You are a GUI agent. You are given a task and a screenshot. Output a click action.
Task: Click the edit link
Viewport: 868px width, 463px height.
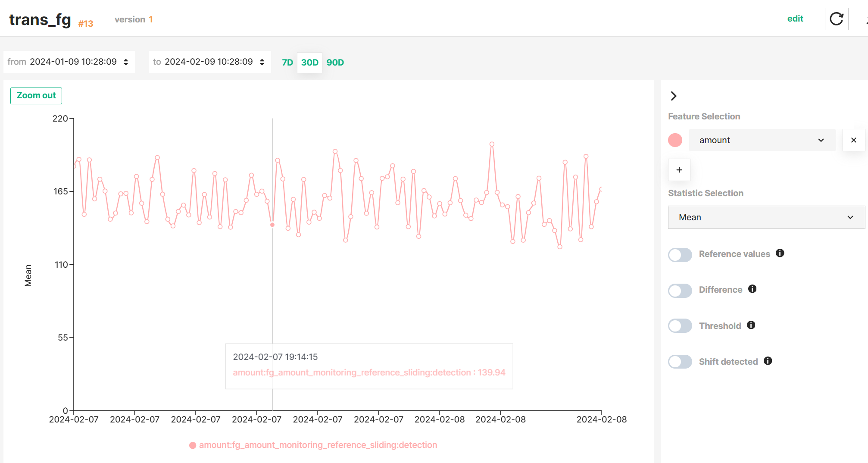[795, 19]
